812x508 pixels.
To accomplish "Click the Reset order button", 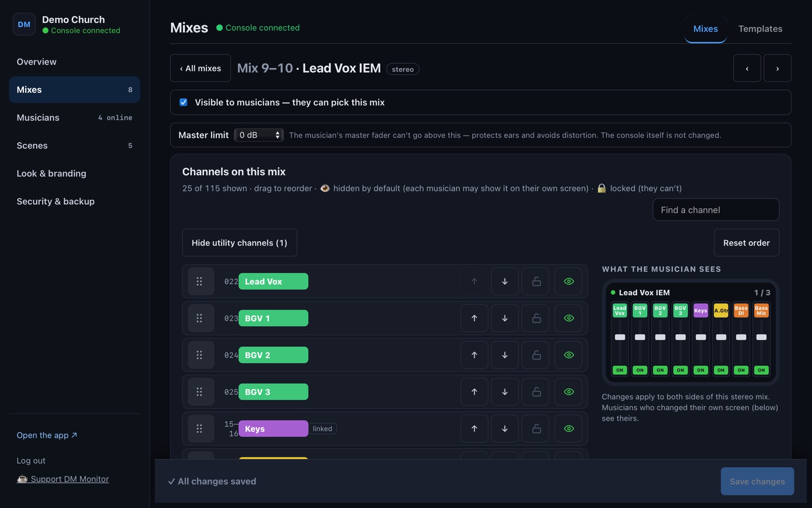I will coord(746,243).
